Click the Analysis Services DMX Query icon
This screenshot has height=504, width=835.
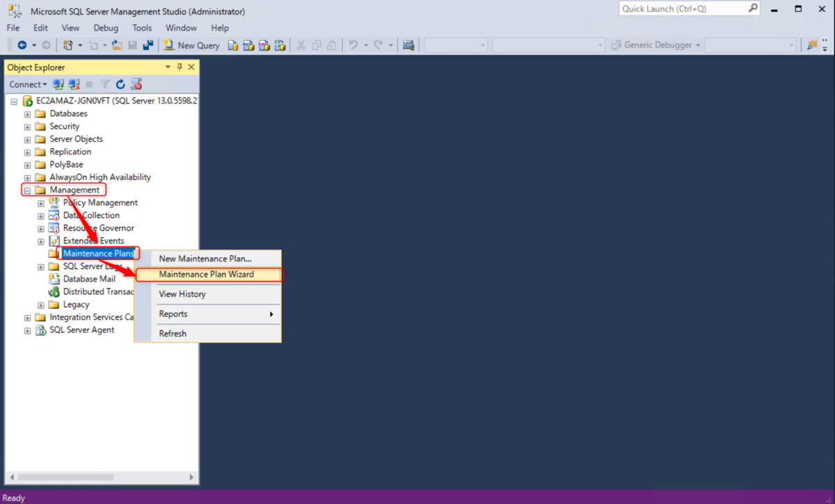264,45
